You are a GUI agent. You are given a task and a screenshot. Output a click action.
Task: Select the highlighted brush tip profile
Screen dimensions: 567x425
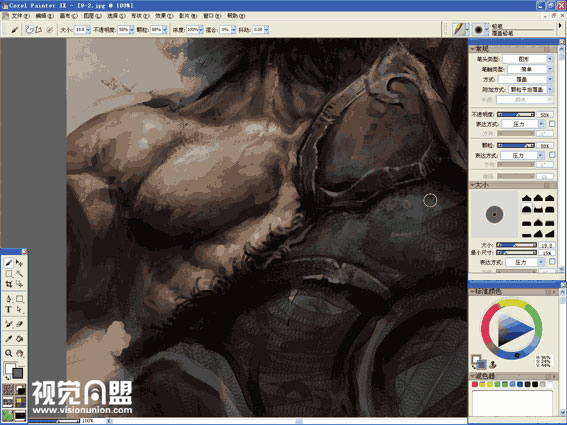pos(526,209)
